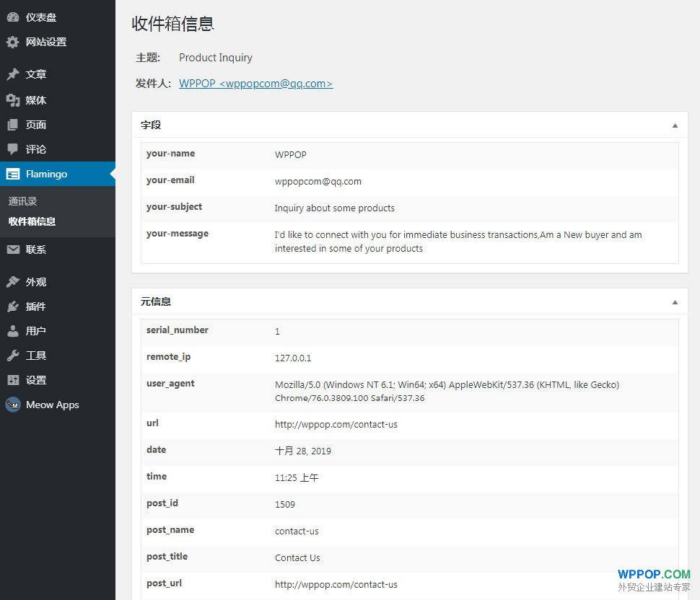Open sender link WPPOP <wppopcom@qq.com>
Viewport: 700px width, 600px height.
tap(255, 84)
